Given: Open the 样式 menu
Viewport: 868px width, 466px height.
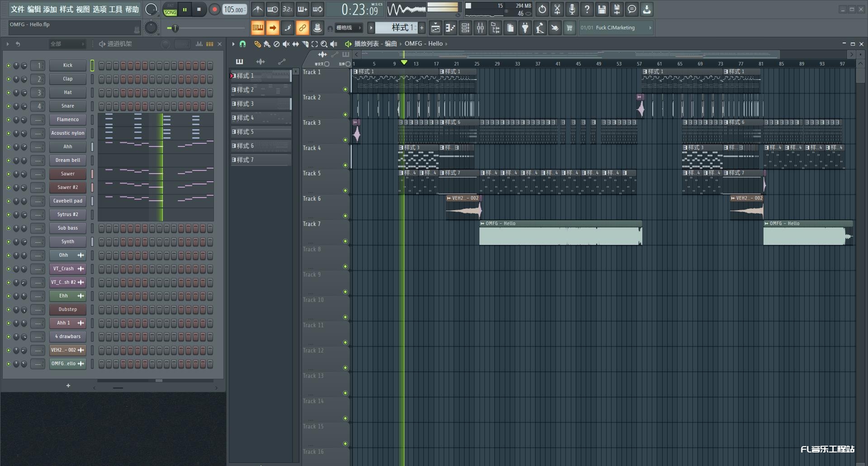Looking at the screenshot, I should click(66, 9).
